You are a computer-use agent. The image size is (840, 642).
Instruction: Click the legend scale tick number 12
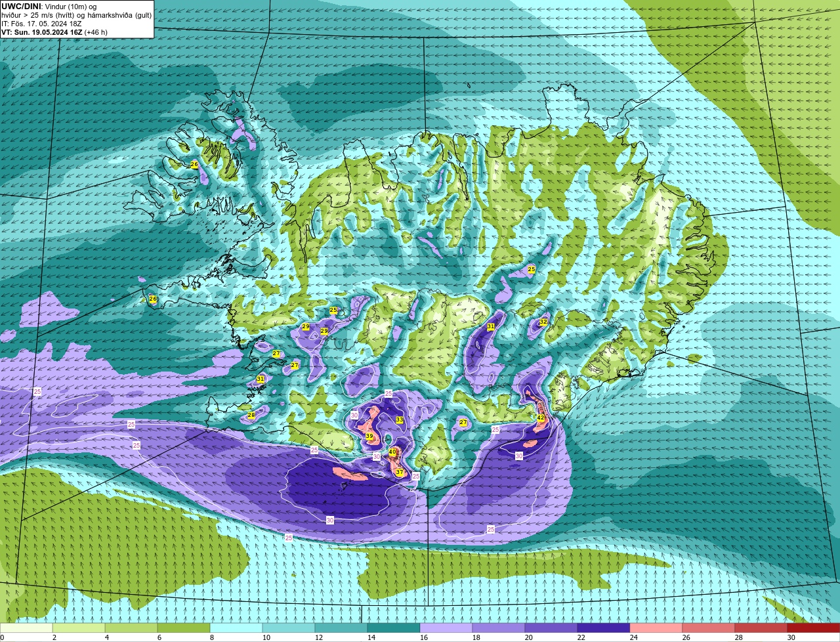click(x=319, y=637)
